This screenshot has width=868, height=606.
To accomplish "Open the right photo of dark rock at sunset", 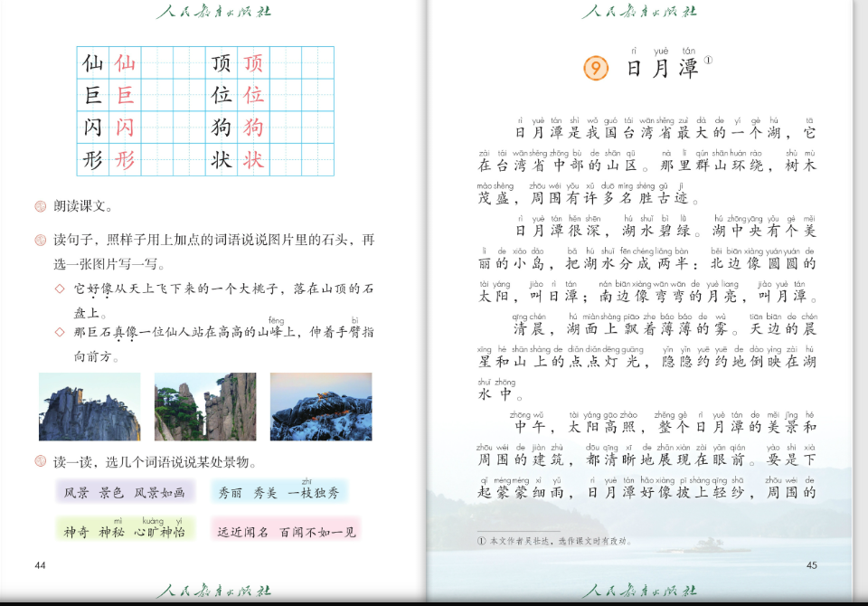I will coord(321,407).
